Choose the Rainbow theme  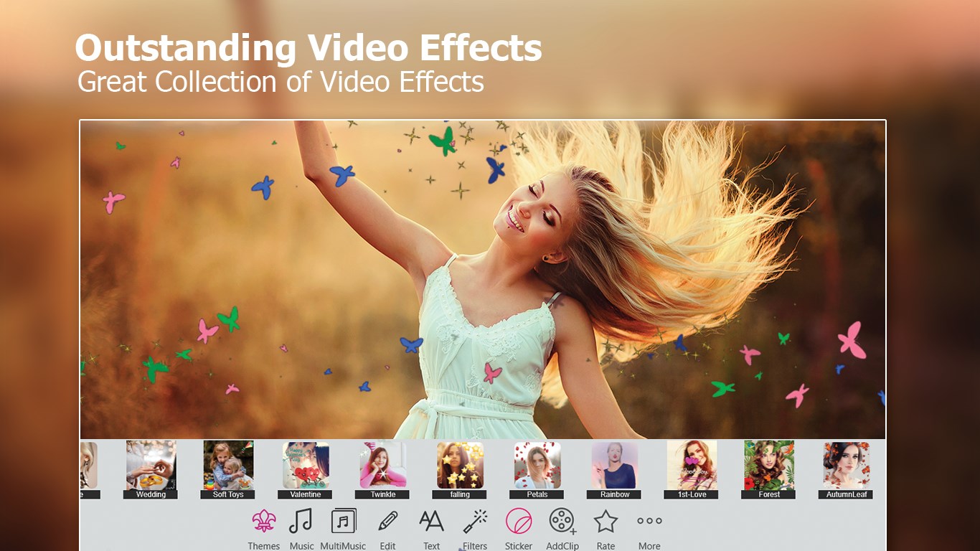coord(614,466)
